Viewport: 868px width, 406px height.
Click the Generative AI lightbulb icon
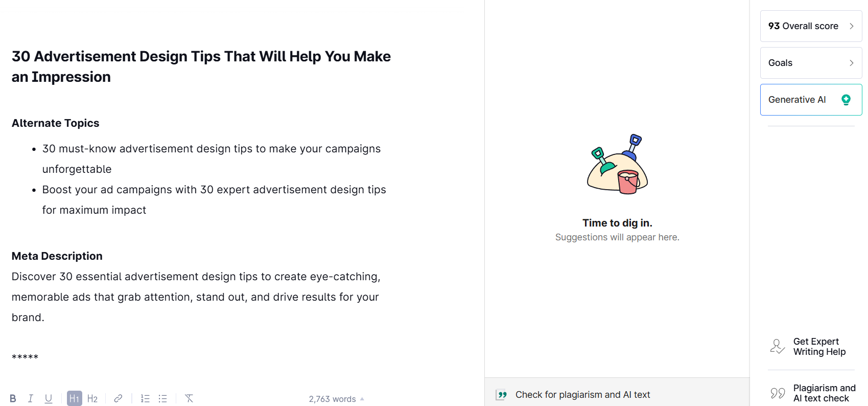[846, 100]
